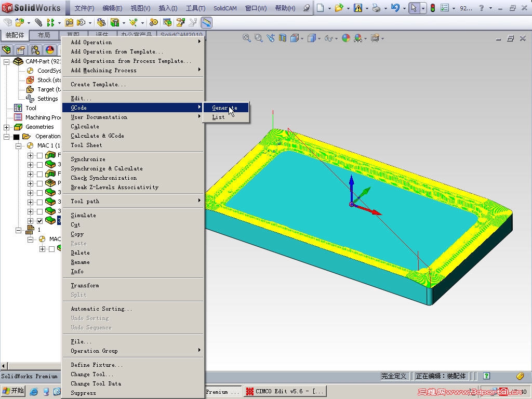532x399 pixels.
Task: Toggle the checkbox of the first operation
Action: pos(39,155)
